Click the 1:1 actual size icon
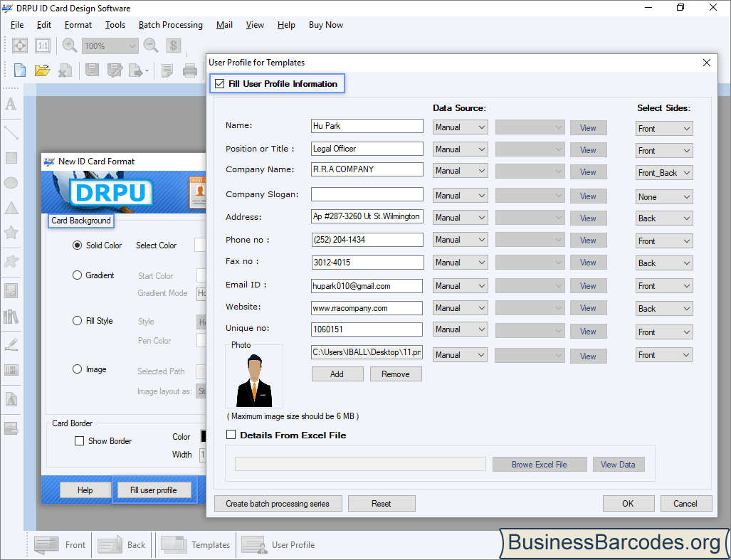731x560 pixels. pyautogui.click(x=43, y=46)
